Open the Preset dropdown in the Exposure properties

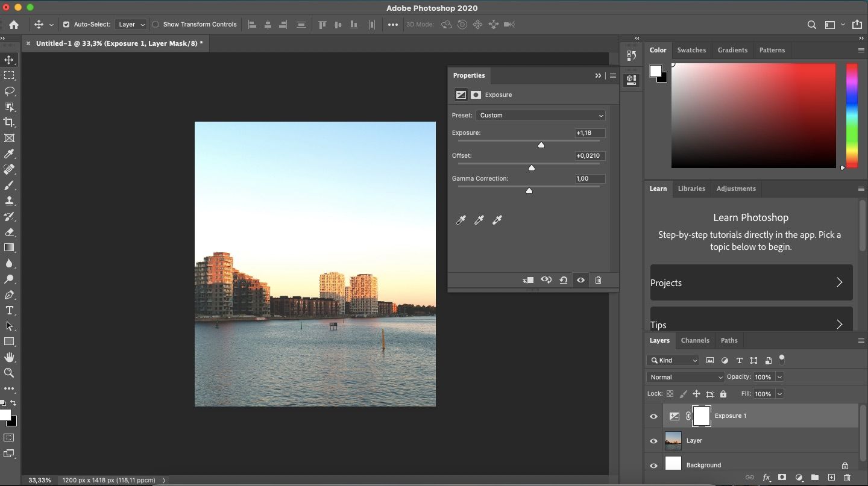(539, 115)
